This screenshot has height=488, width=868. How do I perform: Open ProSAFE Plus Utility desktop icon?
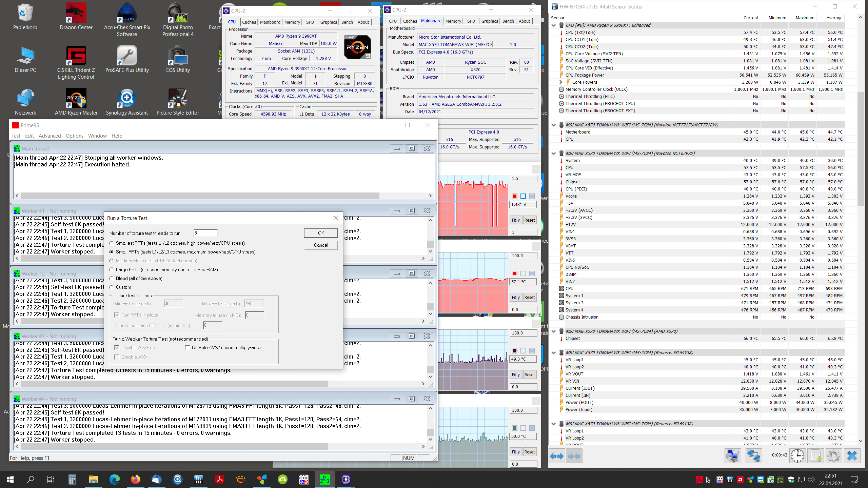(127, 59)
